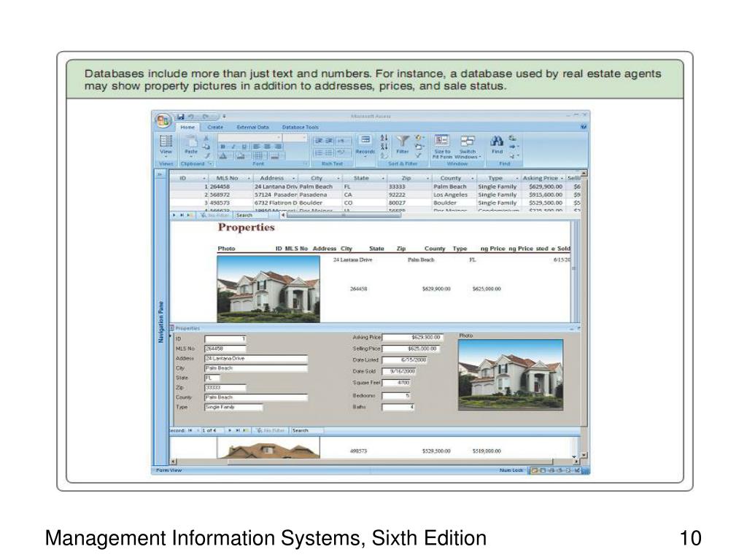This screenshot has height=560, width=747.
Task: Open the City column header dropdown
Action: (338, 178)
